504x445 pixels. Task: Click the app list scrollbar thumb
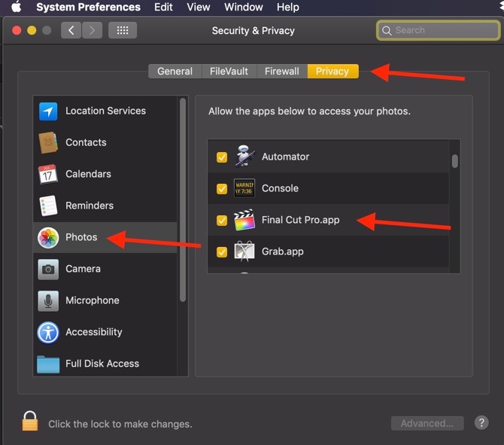click(454, 161)
